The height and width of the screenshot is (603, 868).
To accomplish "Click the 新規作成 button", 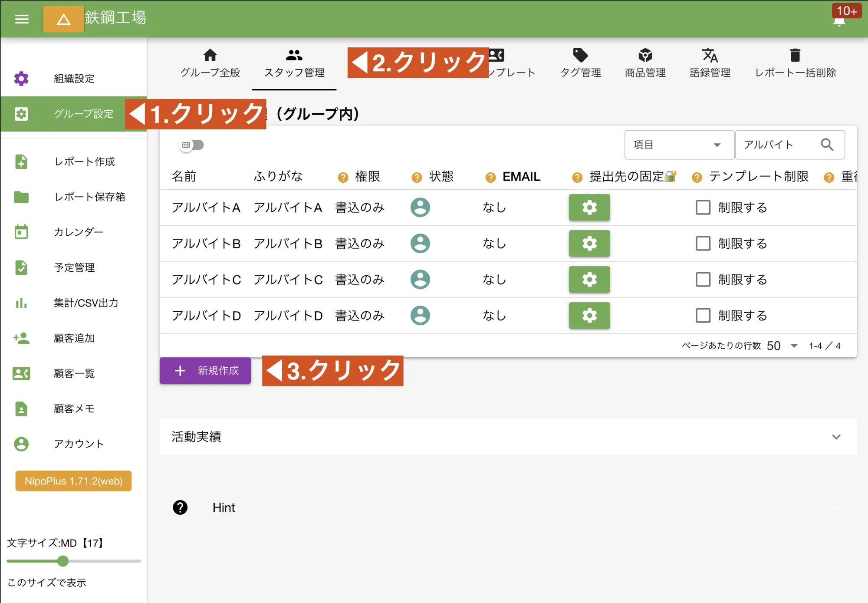I will 205,371.
